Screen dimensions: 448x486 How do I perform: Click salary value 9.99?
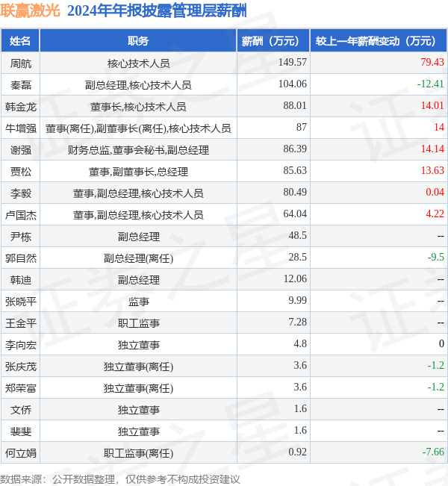coord(298,300)
